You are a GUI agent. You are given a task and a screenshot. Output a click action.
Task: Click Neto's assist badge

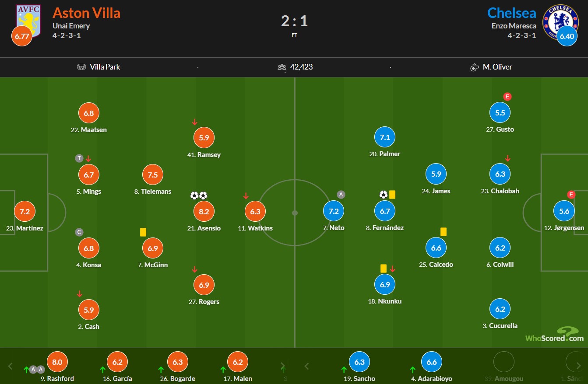341,195
